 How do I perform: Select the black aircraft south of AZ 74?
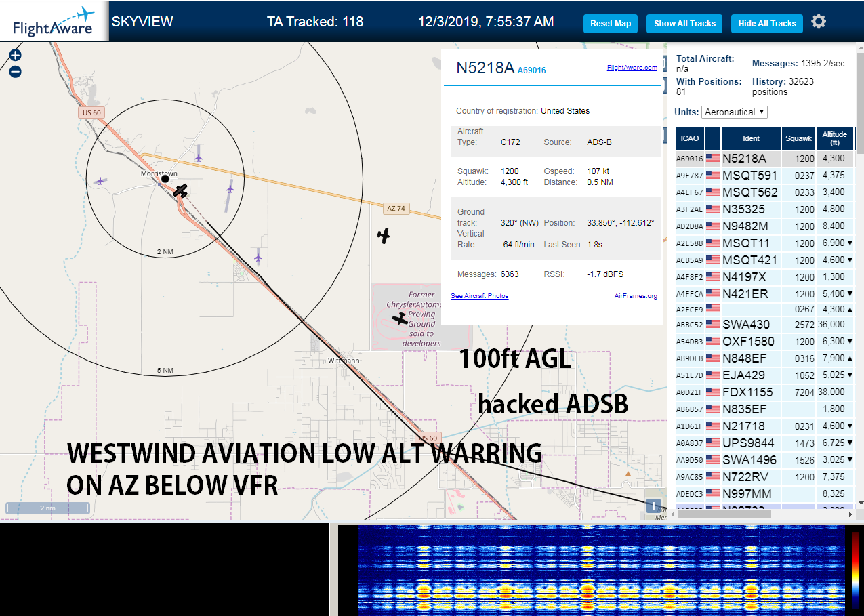tap(384, 236)
